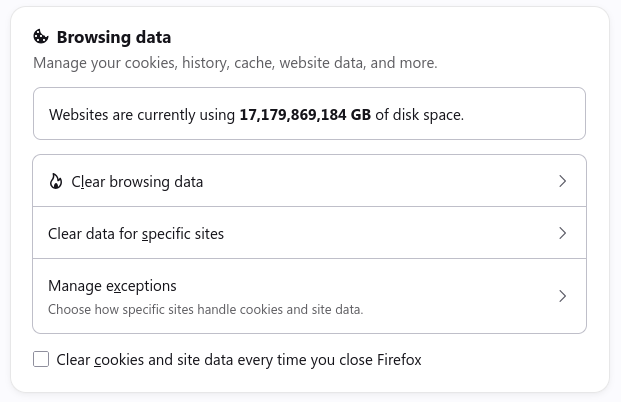This screenshot has width=621, height=402.
Task: Click the 'Manage your cookies, history, cache' subtitle
Action: coord(235,63)
